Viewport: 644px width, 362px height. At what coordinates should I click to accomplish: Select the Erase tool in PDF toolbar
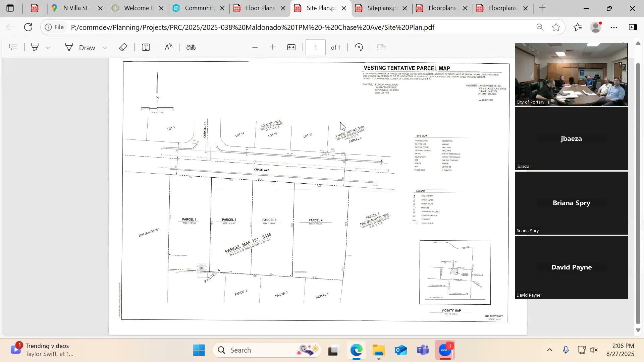[123, 47]
